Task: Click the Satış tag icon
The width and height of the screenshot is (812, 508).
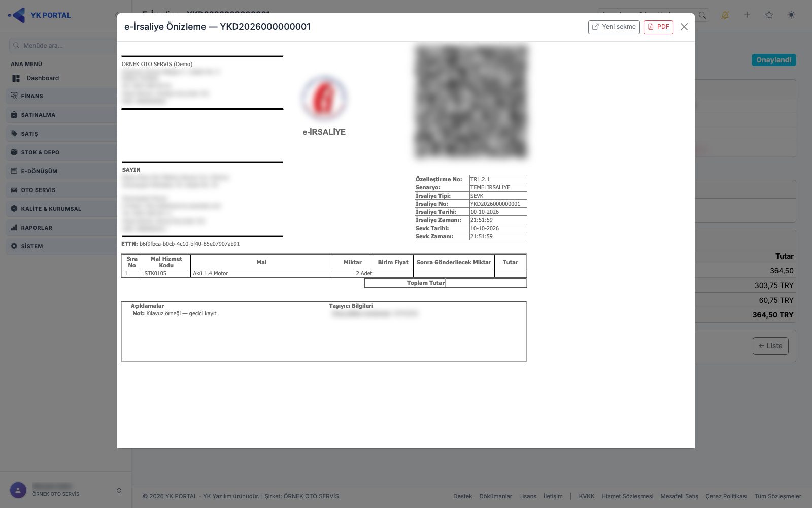Action: 14,133
